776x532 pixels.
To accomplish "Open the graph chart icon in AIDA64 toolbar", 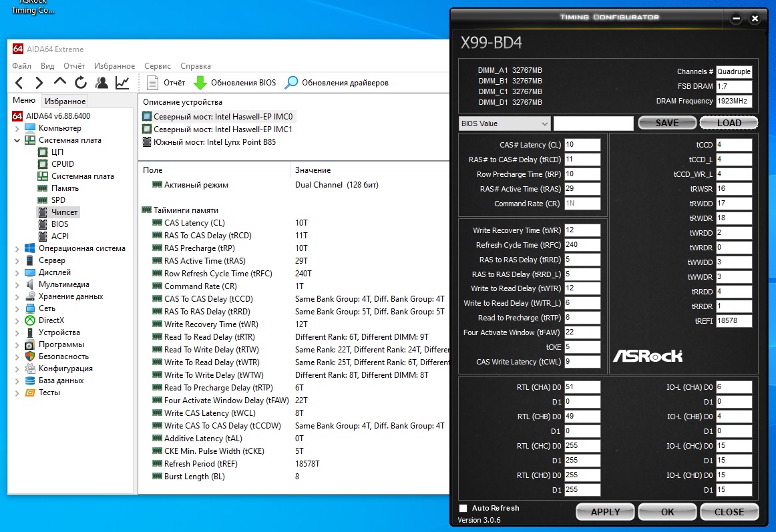I will pos(122,83).
